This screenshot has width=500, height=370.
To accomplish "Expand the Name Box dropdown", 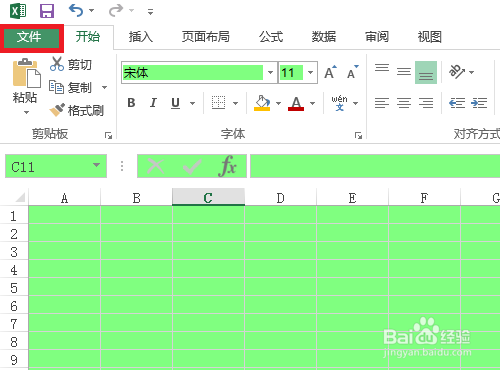I will (x=97, y=165).
